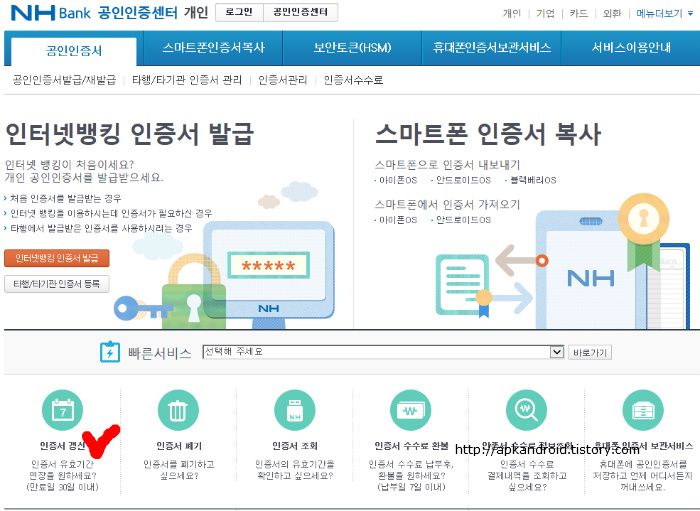The image size is (700, 511).
Task: Click the 인증서 조회 label
Action: (x=295, y=446)
